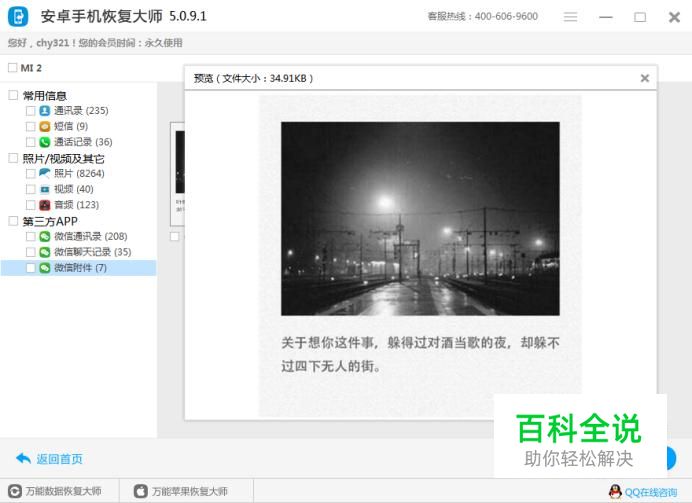Click the 万能苹果恢复大师 apple icon
This screenshot has width=692, height=503.
coord(141,491)
